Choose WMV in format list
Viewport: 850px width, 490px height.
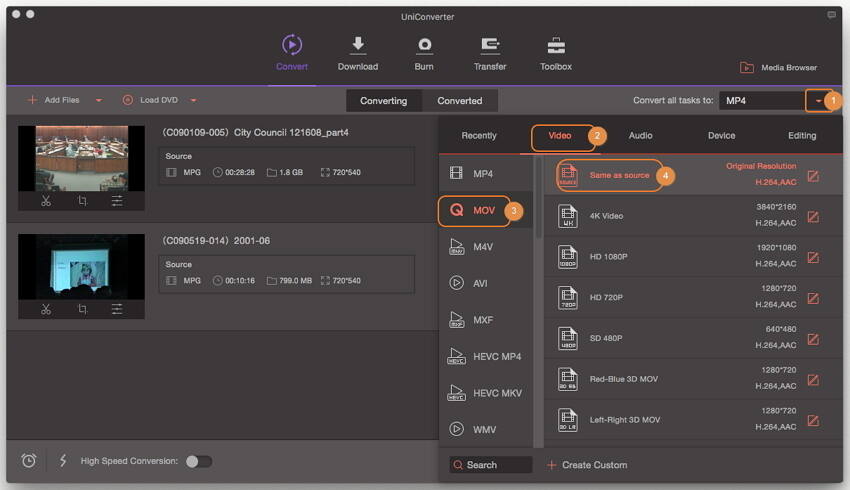485,429
